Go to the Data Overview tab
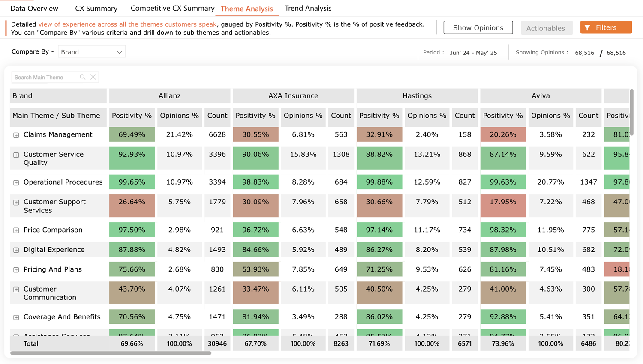Viewport: 643px width, 364px height. click(34, 9)
